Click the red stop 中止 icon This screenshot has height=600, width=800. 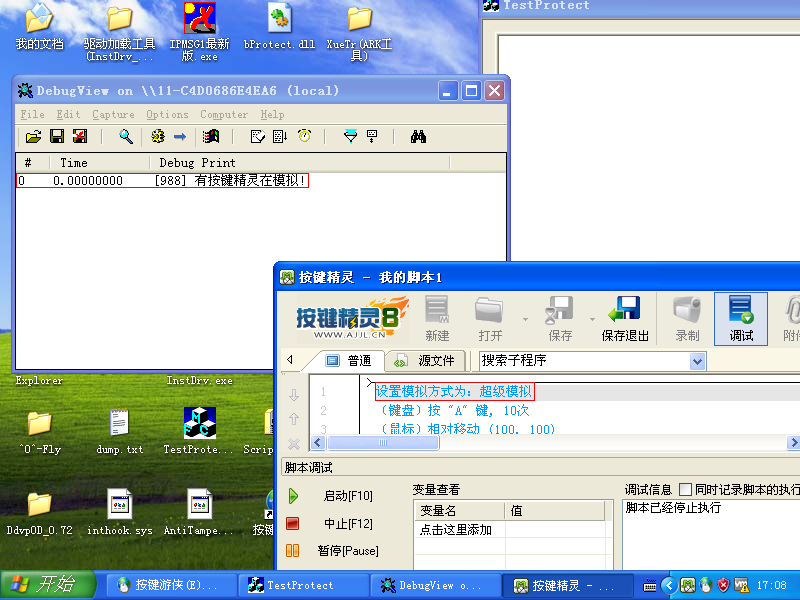[293, 523]
